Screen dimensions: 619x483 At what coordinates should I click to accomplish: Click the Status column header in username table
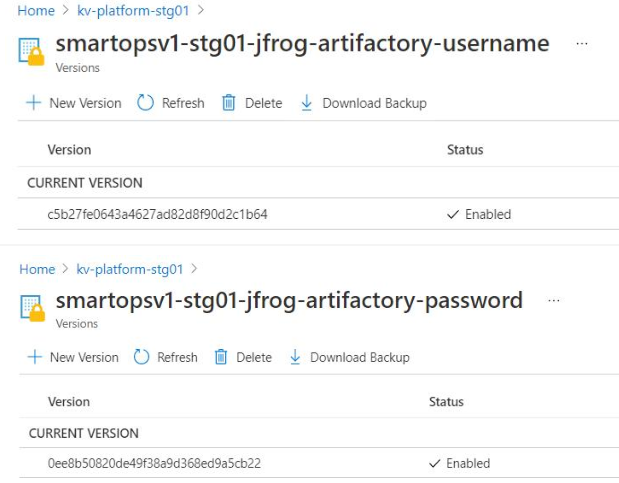point(465,150)
